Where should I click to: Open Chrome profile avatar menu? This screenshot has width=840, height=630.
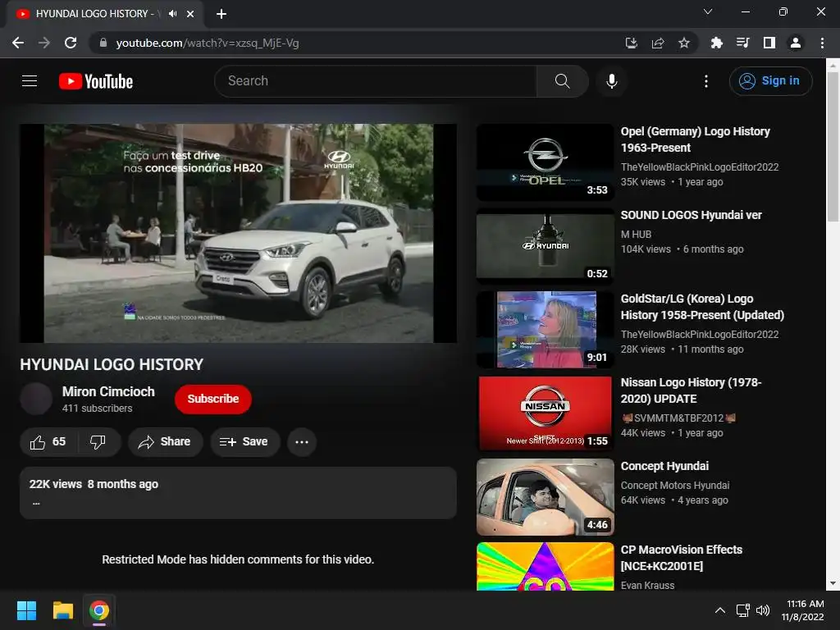coord(796,43)
